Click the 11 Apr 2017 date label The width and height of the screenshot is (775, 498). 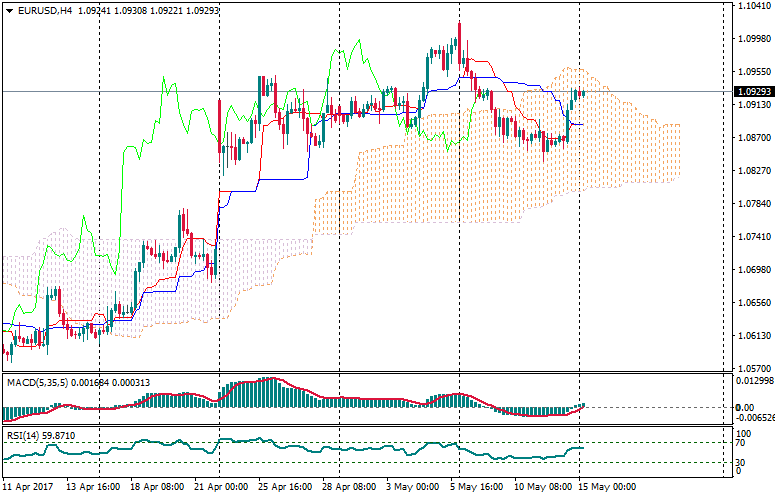pos(28,487)
